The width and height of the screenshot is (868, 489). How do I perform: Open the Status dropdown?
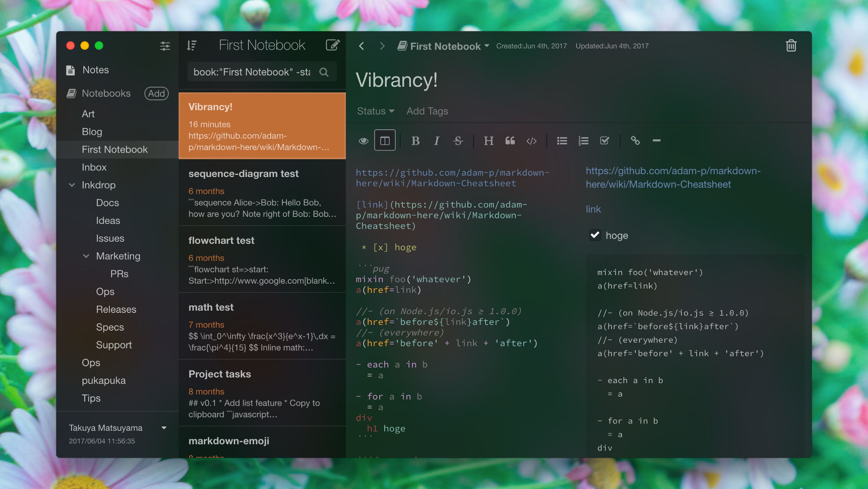coord(376,111)
